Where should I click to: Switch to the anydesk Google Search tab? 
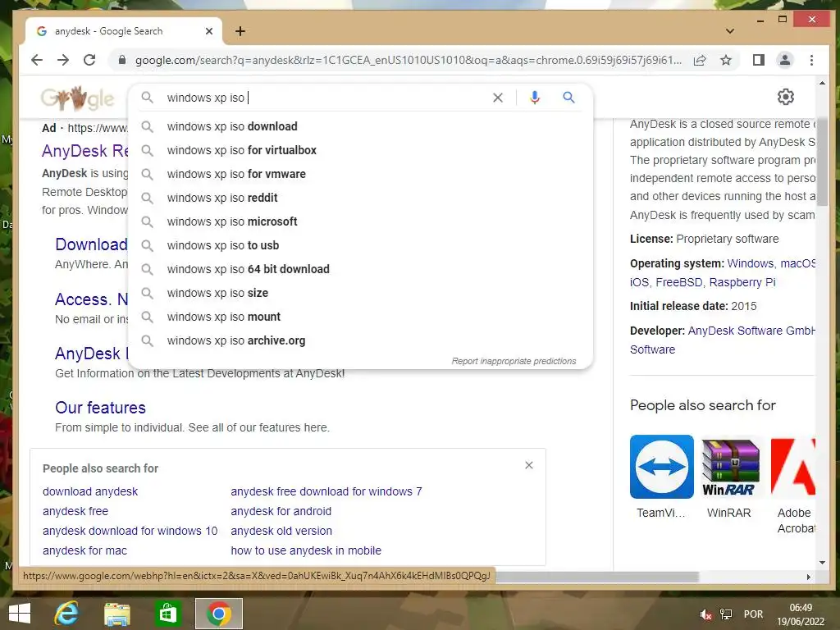(x=123, y=31)
